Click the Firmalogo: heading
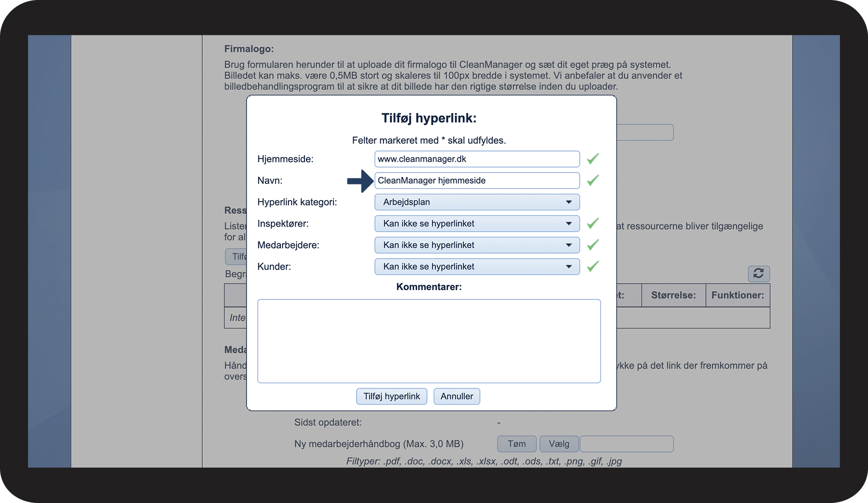Image resolution: width=868 pixels, height=503 pixels. 249,49
